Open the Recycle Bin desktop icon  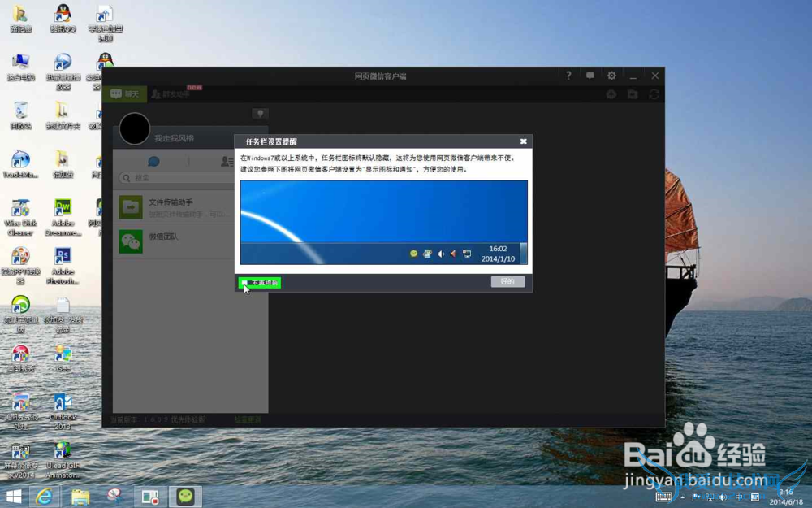pyautogui.click(x=21, y=115)
